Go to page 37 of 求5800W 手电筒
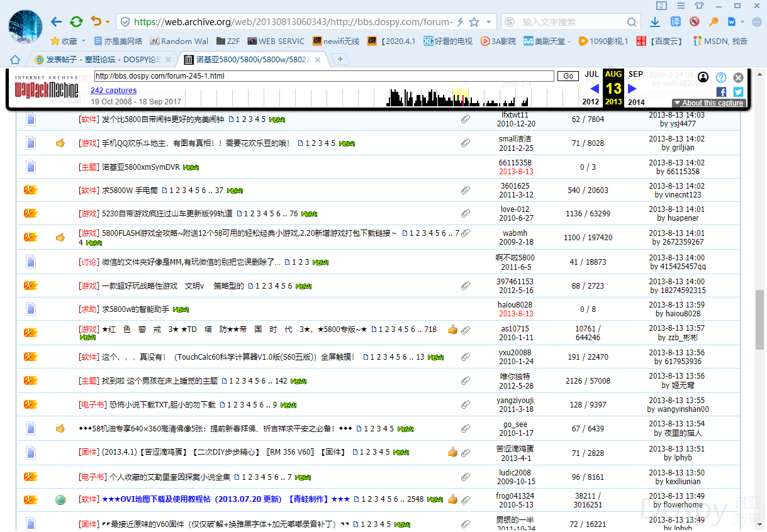This screenshot has height=532, width=767. [219, 190]
